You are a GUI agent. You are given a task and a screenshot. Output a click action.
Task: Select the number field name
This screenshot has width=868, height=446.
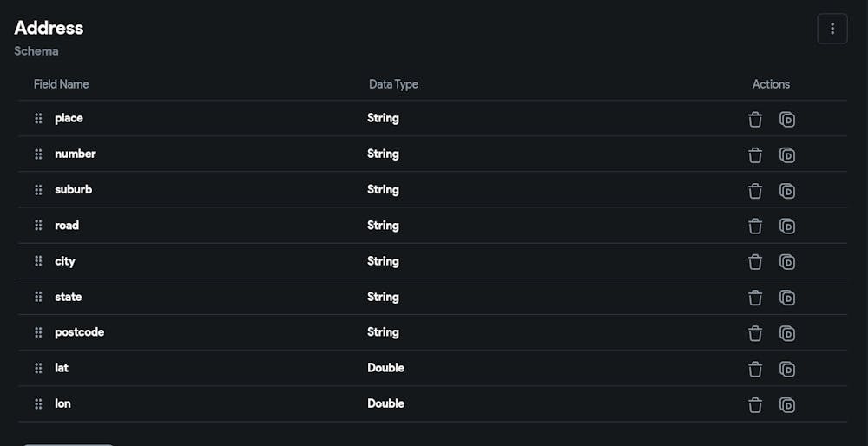(x=76, y=154)
